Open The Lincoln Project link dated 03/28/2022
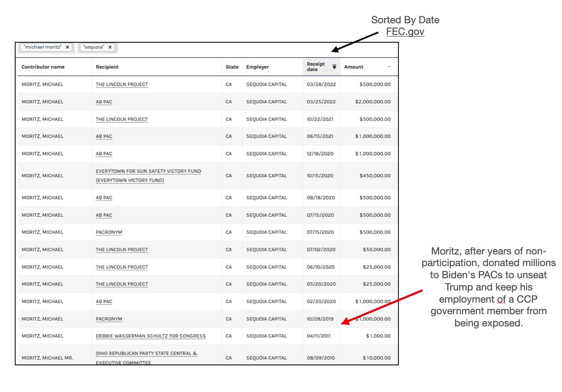The height and width of the screenshot is (392, 562). [122, 85]
